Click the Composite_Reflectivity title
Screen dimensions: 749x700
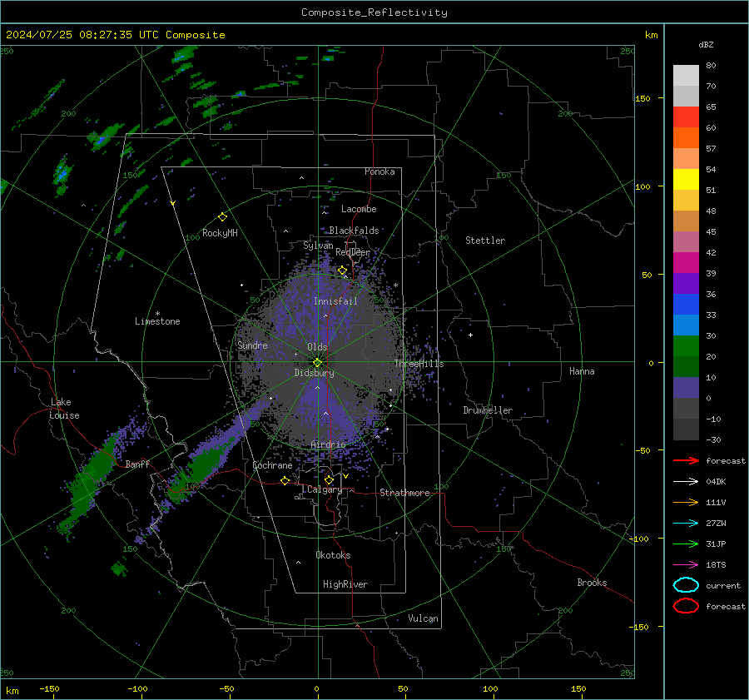374,12
